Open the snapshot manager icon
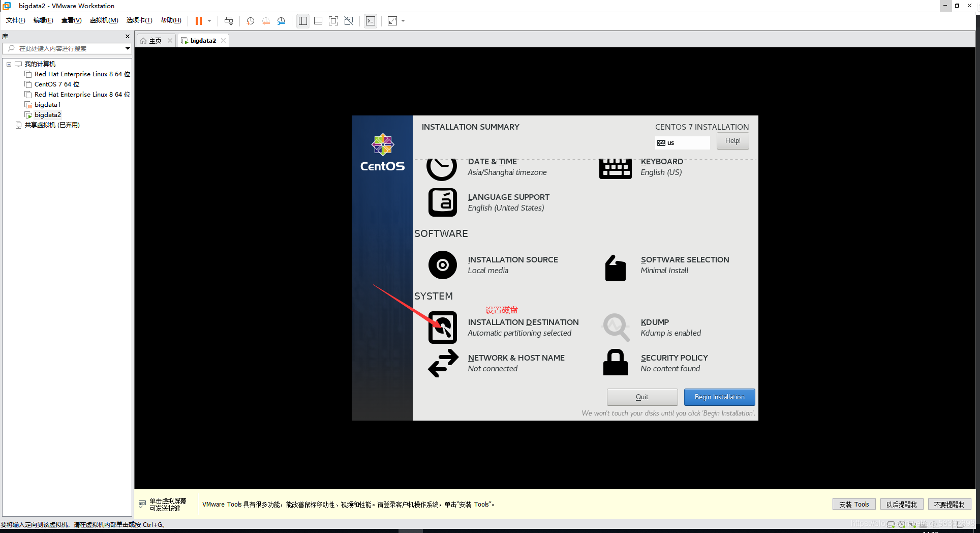 (281, 21)
